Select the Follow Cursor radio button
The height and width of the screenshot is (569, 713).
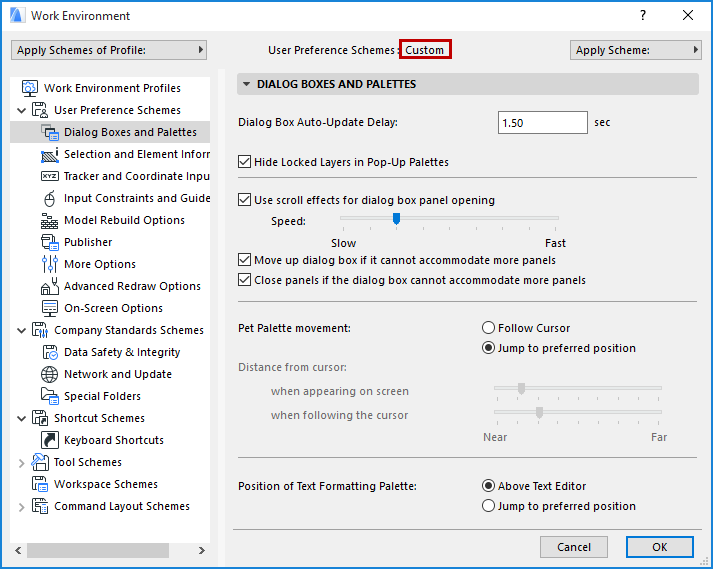[x=488, y=328]
